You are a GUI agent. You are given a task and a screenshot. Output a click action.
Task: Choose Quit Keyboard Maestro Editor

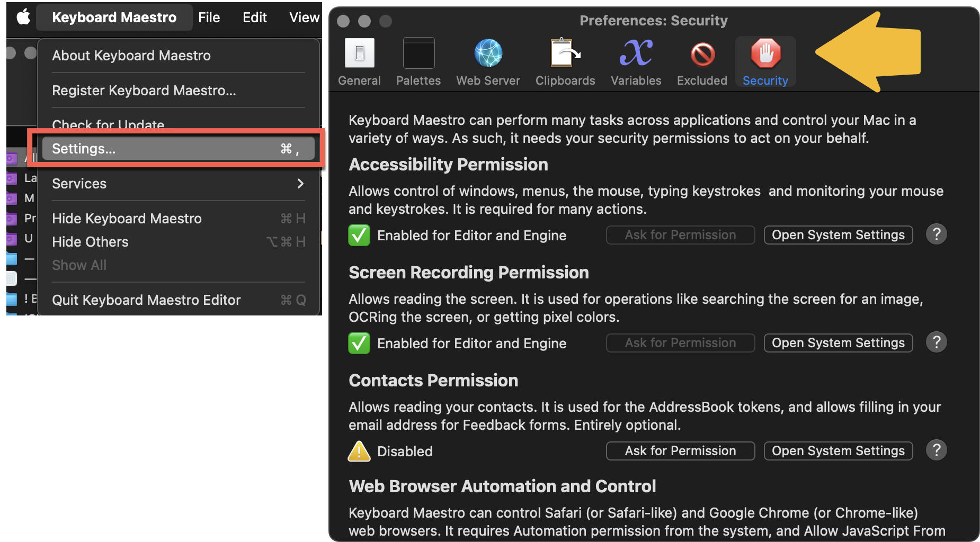click(179, 300)
